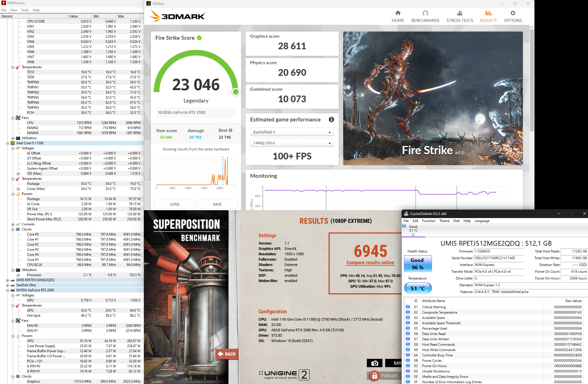Open CrystalDiskInfo Language menu
The image size is (588, 384).
482,221
